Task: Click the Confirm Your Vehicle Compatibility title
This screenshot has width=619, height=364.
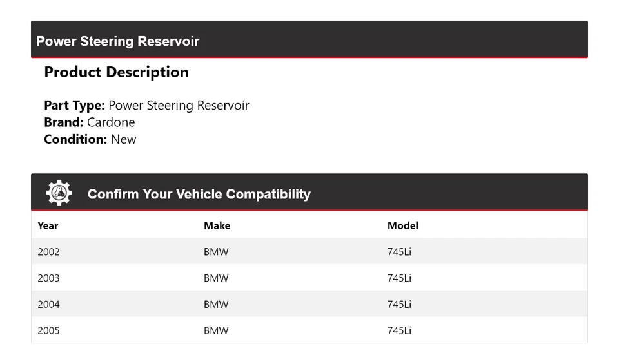Action: pyautogui.click(x=199, y=194)
